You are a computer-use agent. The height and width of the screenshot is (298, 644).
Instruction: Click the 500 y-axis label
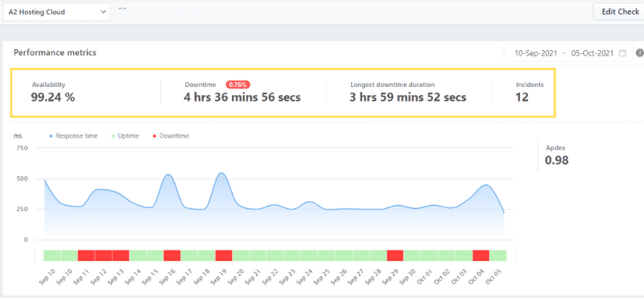coord(22,179)
